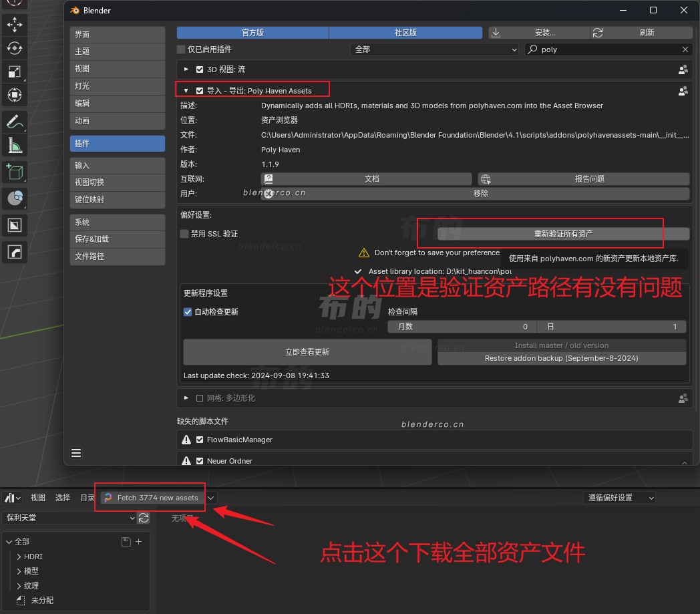Click the 未分配 unassigned catalog icon
This screenshot has height=614, width=700.
point(21,601)
